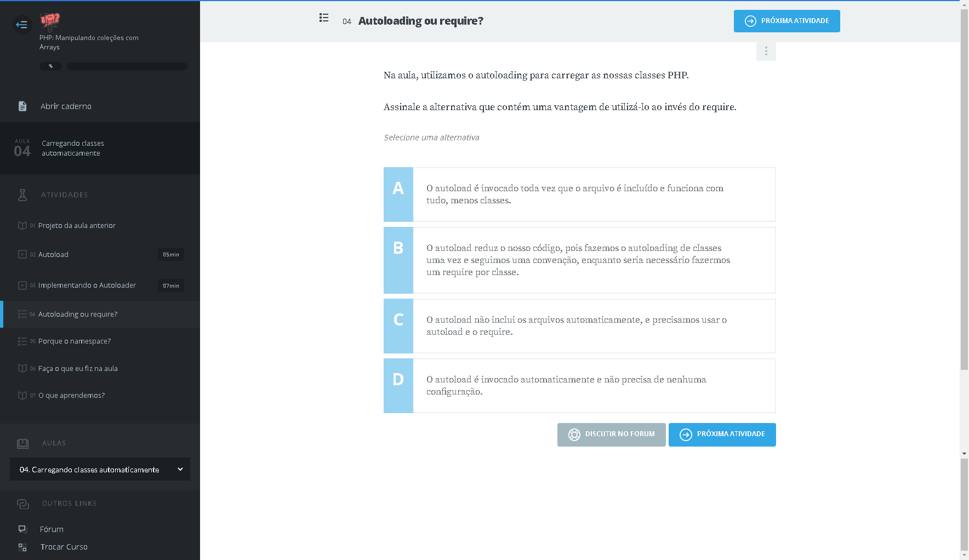
Task: Open the three-dot options menu
Action: [766, 51]
